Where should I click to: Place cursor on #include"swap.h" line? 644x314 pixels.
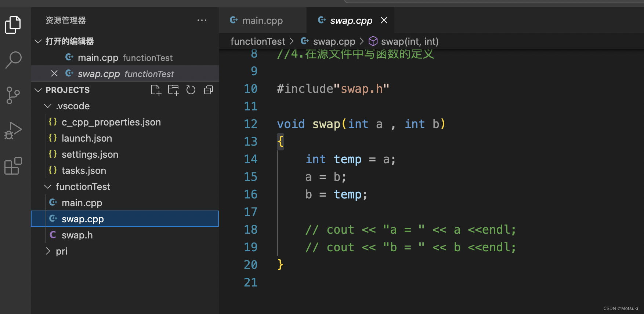(x=333, y=89)
